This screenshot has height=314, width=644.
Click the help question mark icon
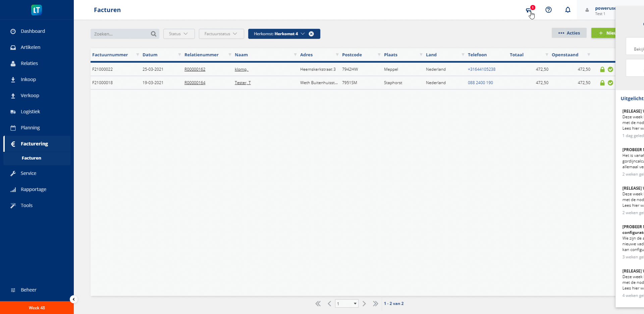[548, 10]
